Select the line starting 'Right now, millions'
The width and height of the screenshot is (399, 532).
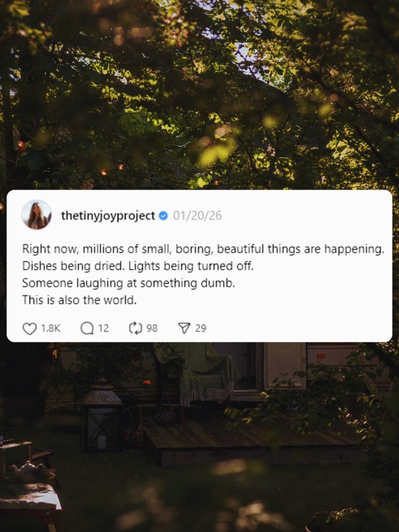pos(203,249)
